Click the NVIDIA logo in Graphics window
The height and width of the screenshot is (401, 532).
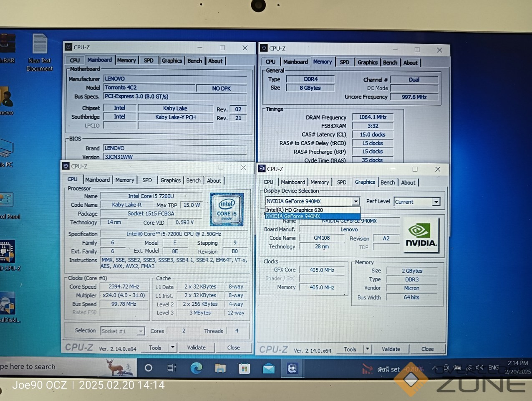pos(421,236)
